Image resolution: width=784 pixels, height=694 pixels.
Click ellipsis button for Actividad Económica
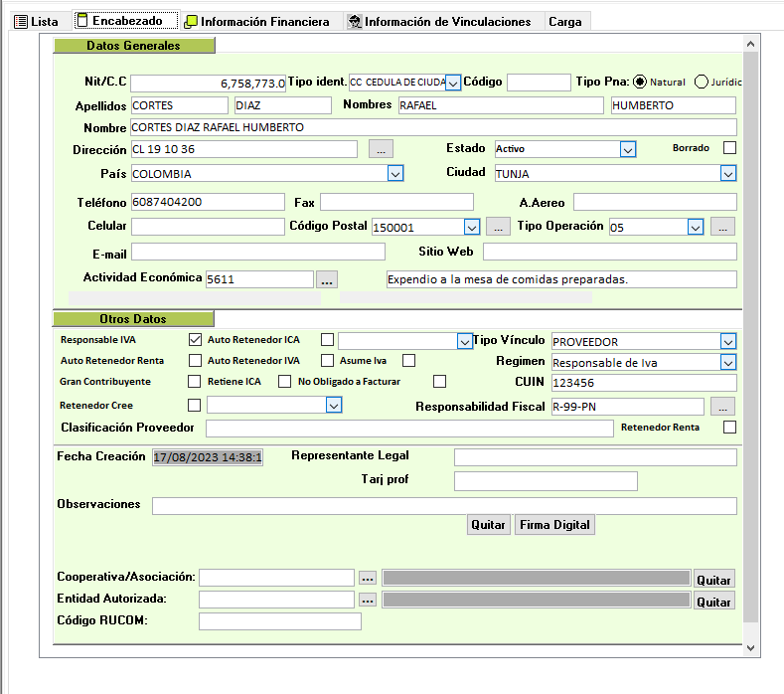(327, 279)
